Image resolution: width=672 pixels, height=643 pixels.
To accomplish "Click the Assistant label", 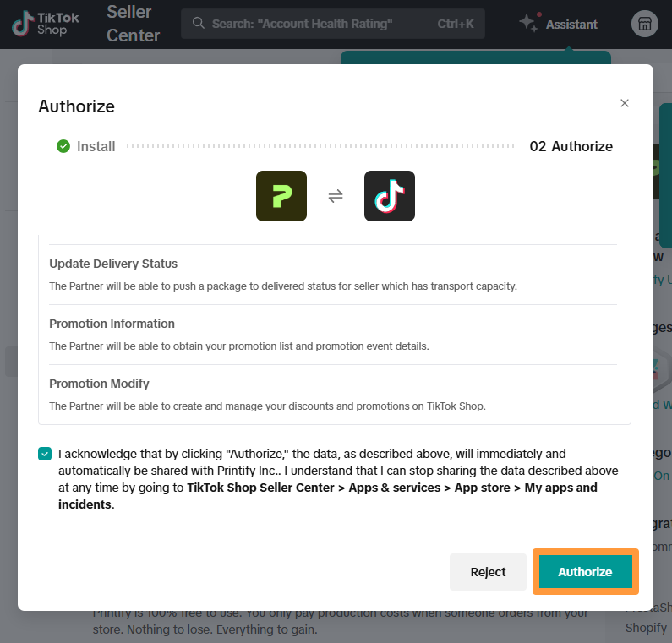I will (x=571, y=25).
